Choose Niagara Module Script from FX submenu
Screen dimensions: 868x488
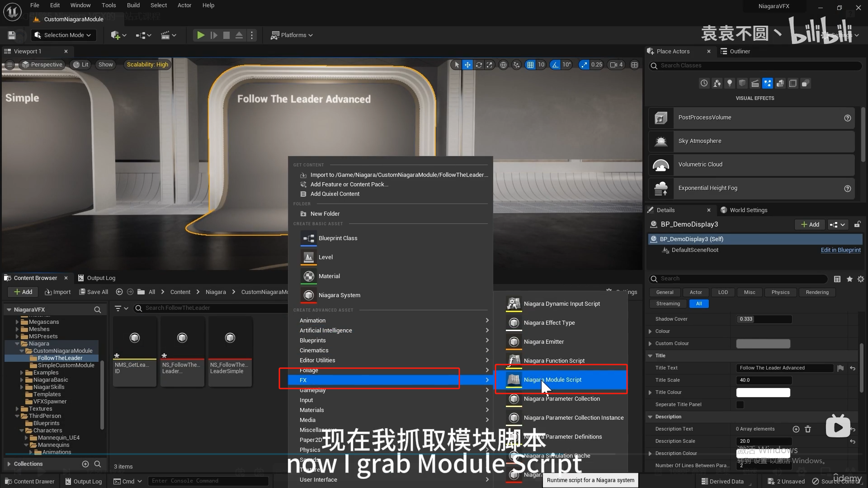coord(561,380)
